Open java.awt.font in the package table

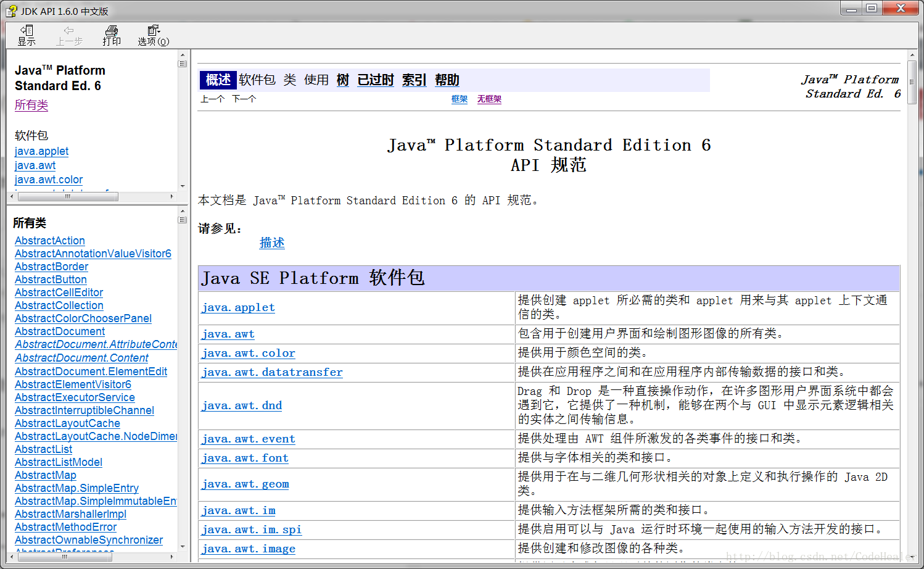245,458
